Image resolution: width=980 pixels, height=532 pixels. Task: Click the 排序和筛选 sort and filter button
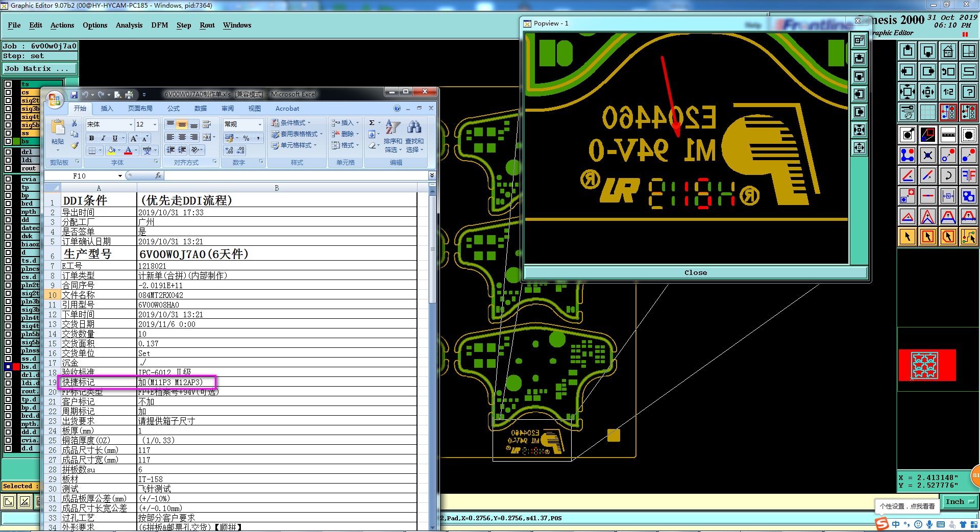coord(393,137)
